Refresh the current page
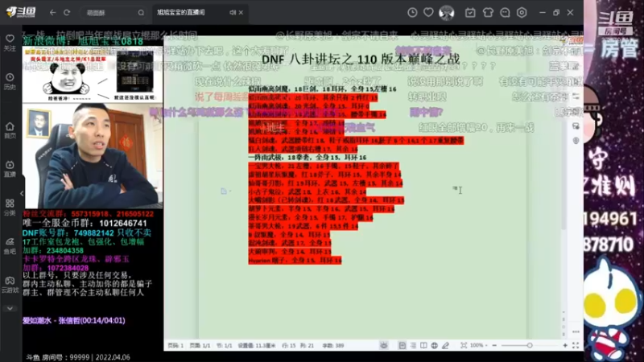This screenshot has height=362, width=644. [67, 13]
